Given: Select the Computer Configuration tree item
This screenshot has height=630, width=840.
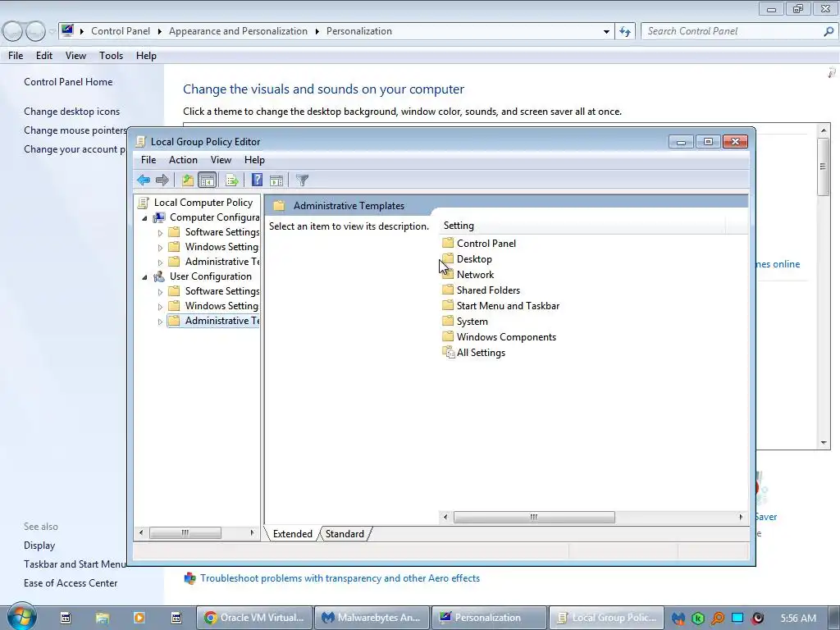Looking at the screenshot, I should 214,217.
